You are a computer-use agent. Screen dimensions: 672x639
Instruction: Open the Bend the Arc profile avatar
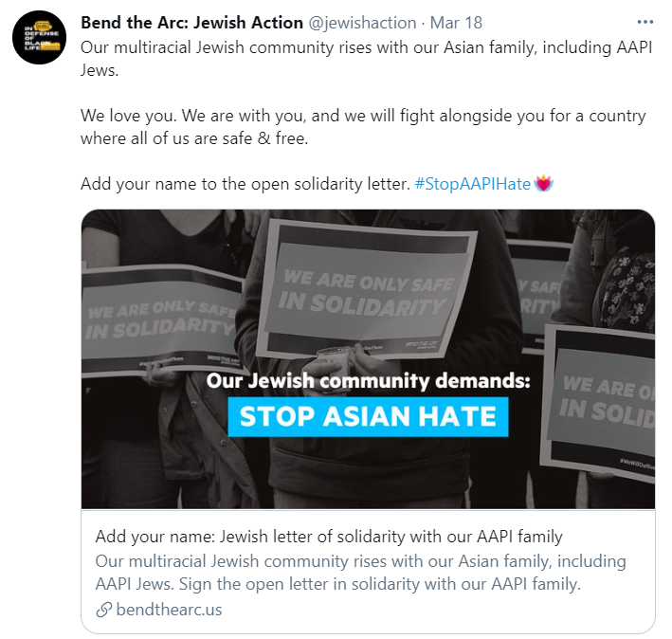click(40, 38)
